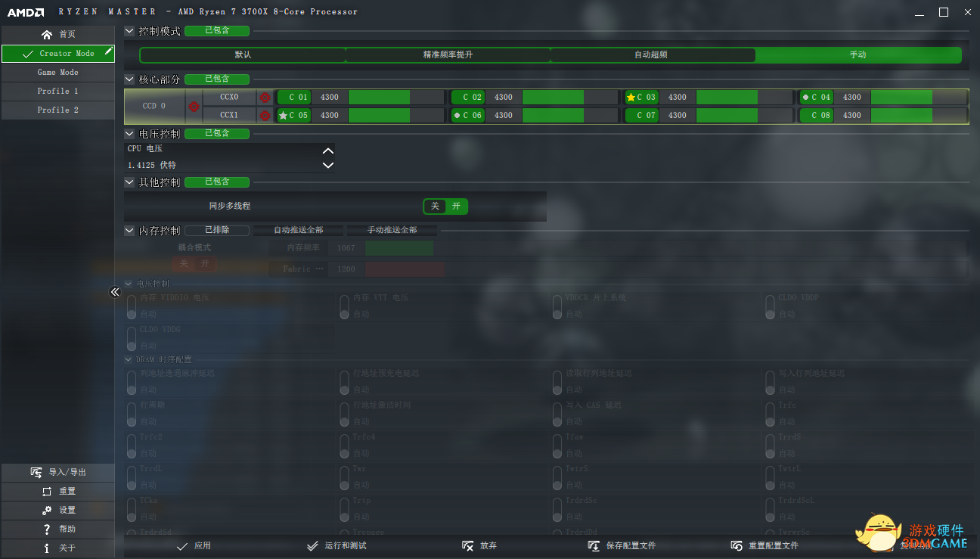The width and height of the screenshot is (980, 559).
Task: Select the 自动超频 control mode tab
Action: click(652, 55)
